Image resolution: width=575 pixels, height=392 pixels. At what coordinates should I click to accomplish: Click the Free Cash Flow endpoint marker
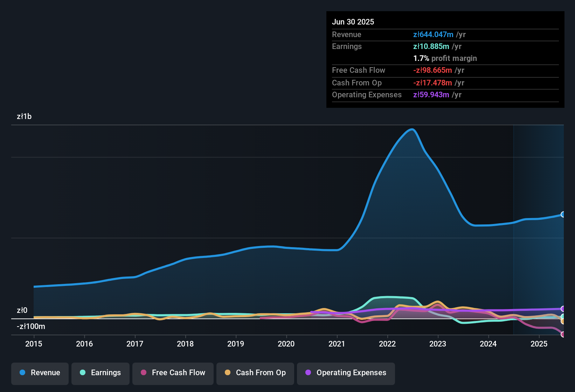tap(563, 334)
